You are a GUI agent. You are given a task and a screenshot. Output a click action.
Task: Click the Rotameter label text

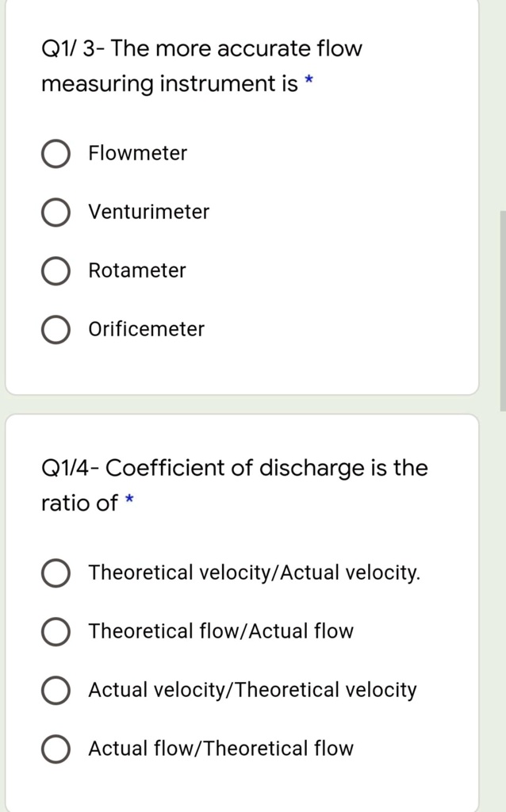pyautogui.click(x=136, y=270)
